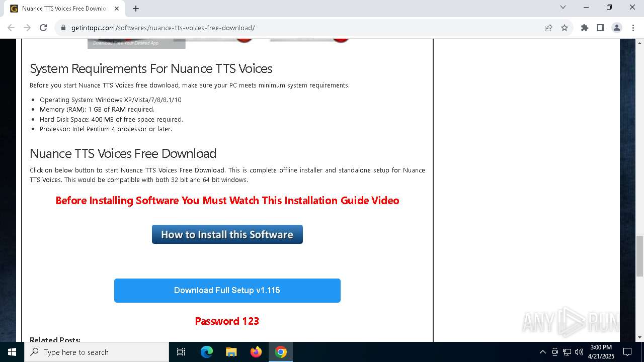Click the Hard Disk Space requirement line
644x362 pixels.
tap(111, 119)
